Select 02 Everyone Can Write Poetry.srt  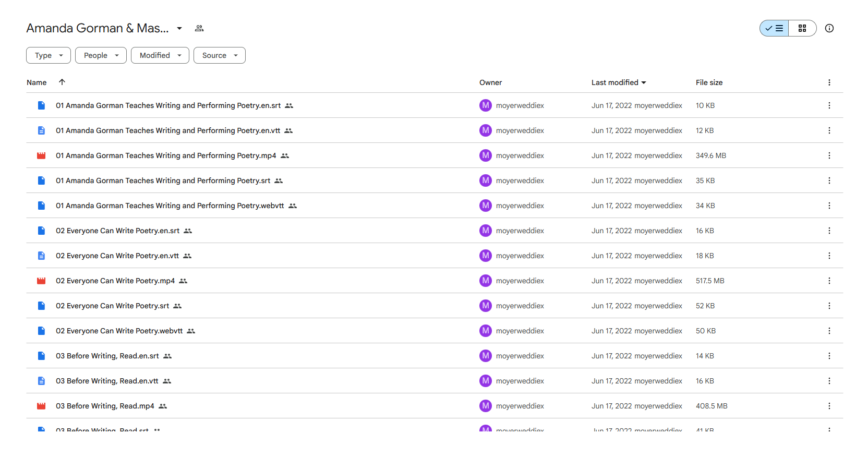pos(435,306)
